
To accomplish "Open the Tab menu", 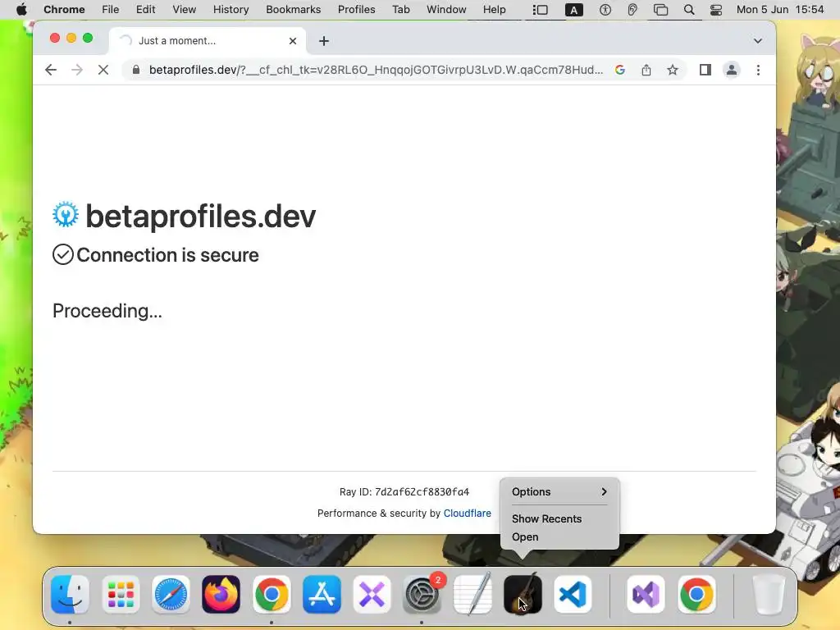I will (x=400, y=9).
